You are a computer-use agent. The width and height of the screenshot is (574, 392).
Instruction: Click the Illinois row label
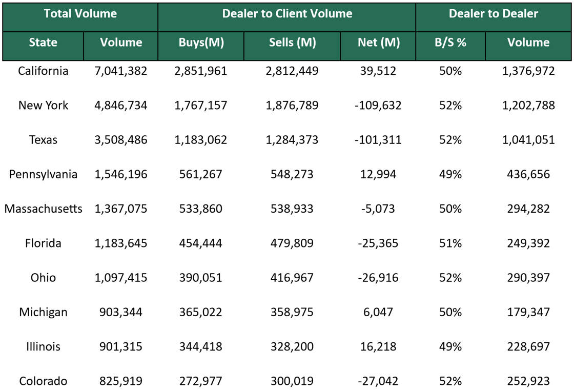[x=43, y=346]
